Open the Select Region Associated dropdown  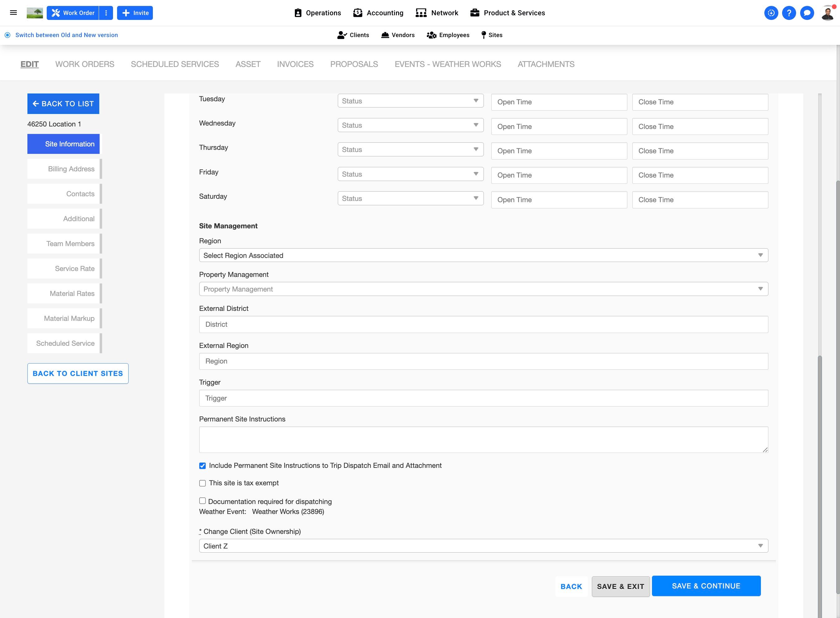483,255
